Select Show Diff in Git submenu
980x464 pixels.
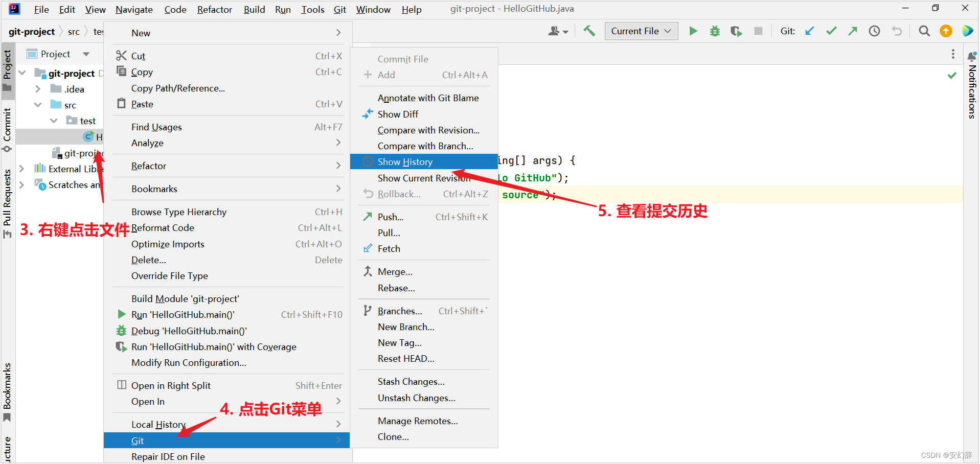click(424, 114)
